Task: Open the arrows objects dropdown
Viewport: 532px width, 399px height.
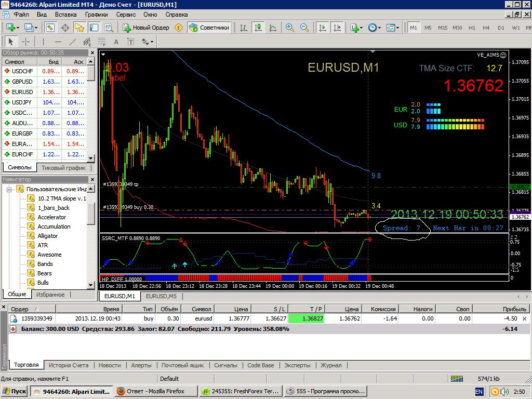Action: click(x=147, y=42)
